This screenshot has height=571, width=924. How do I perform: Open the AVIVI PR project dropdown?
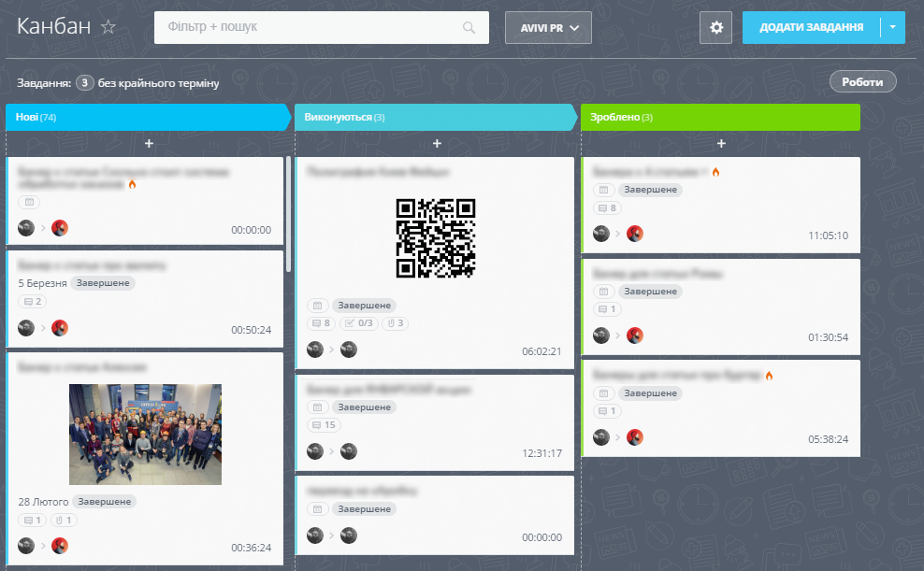[548, 28]
